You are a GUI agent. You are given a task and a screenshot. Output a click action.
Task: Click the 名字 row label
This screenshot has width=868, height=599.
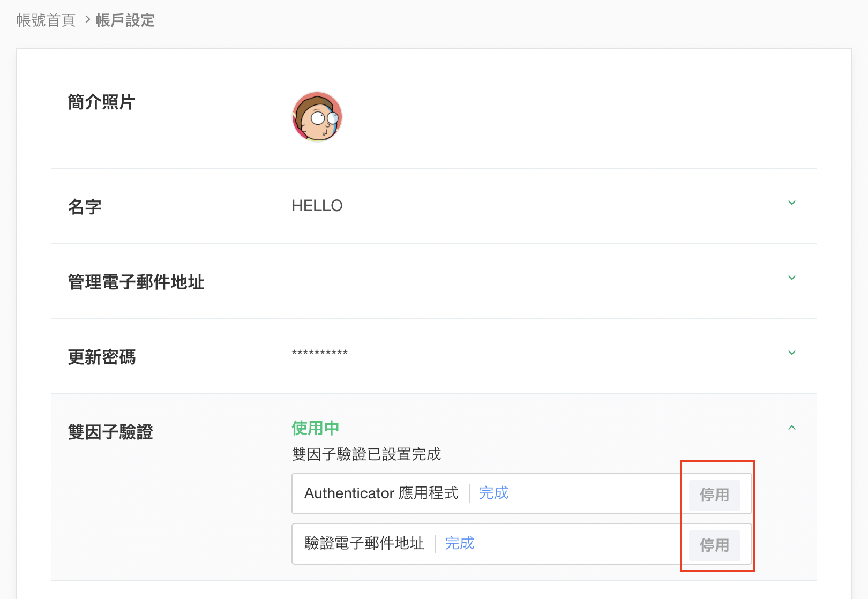click(85, 207)
